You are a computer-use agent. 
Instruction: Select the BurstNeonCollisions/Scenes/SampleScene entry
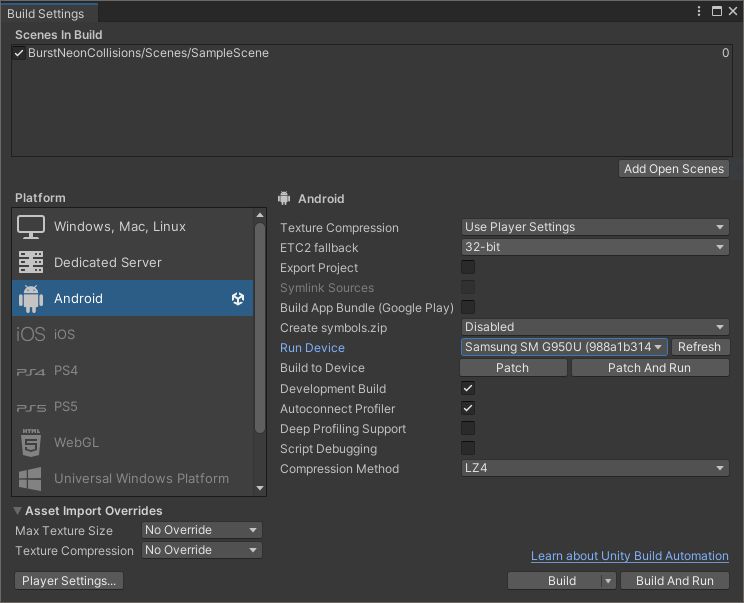point(372,53)
